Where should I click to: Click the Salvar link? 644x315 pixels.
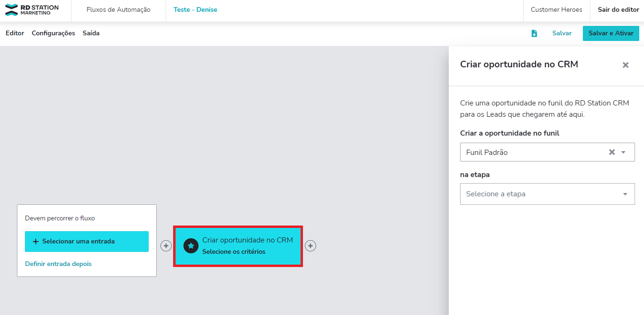pyautogui.click(x=562, y=33)
